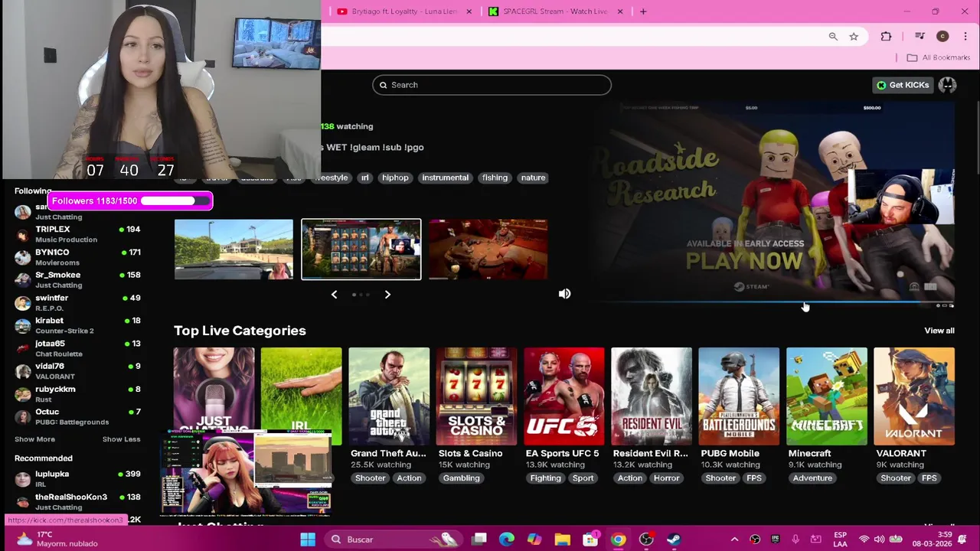The width and height of the screenshot is (980, 551).
Task: Click the instrumental tag
Action: point(445,178)
